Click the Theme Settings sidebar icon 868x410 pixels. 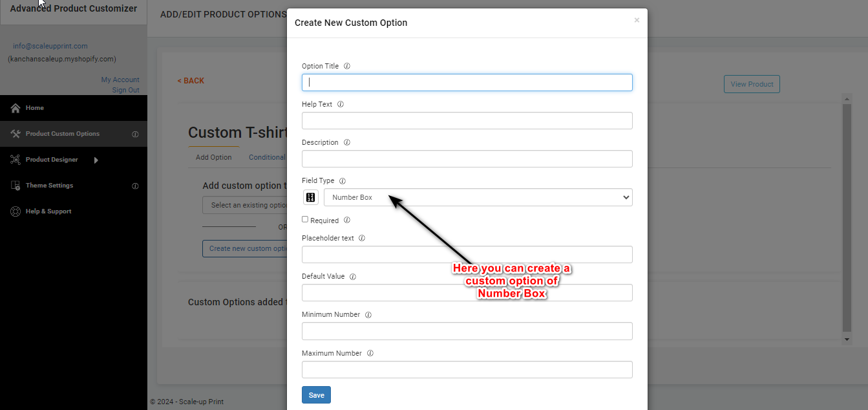(x=16, y=186)
